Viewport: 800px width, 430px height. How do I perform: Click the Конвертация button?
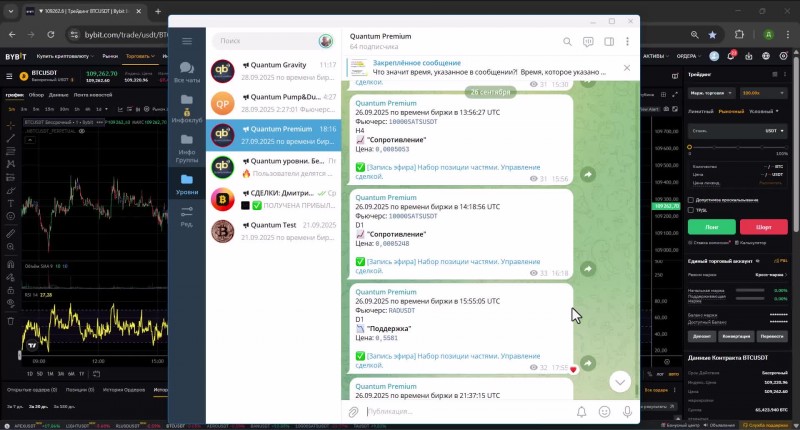click(737, 337)
